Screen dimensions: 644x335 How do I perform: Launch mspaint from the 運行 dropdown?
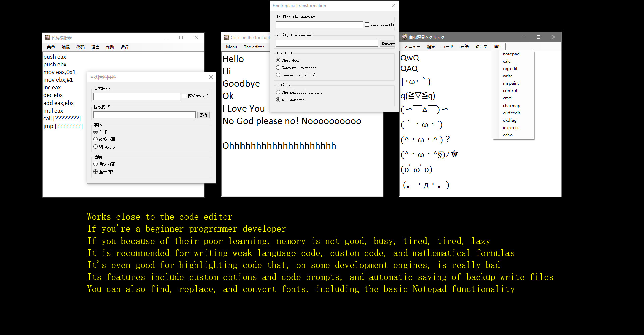coord(513,83)
